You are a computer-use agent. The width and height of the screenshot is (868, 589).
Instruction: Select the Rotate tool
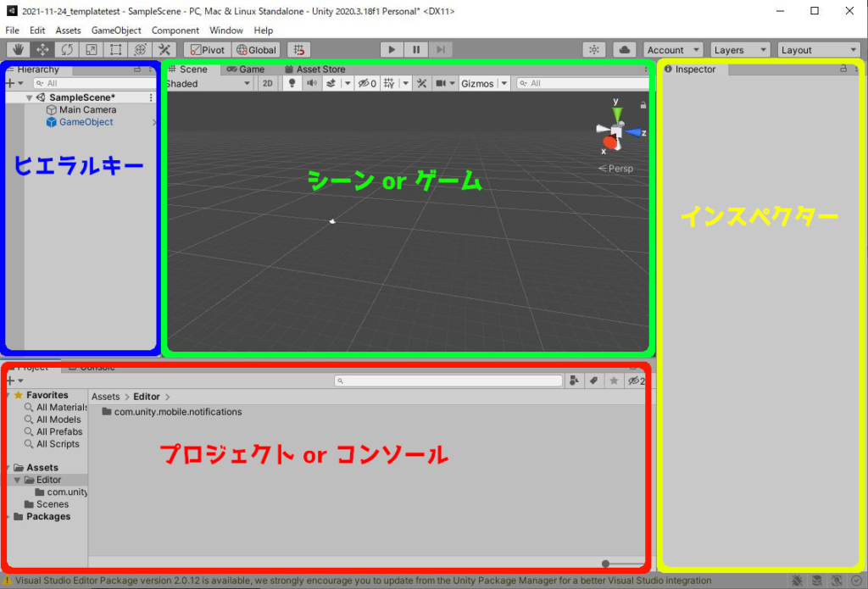click(67, 50)
